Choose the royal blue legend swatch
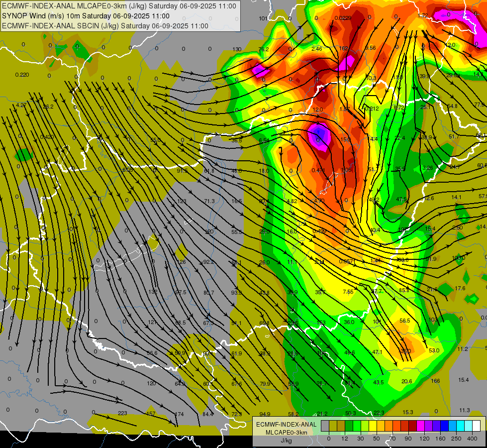 coord(444,426)
